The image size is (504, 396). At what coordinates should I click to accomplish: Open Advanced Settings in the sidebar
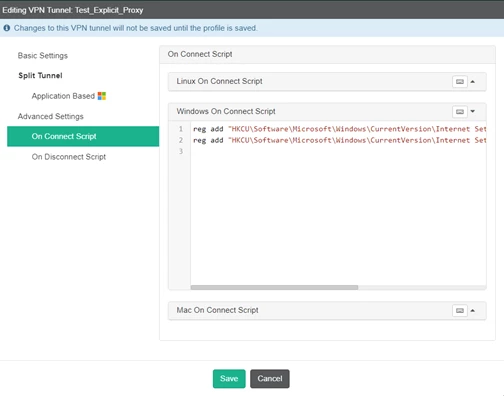[51, 116]
